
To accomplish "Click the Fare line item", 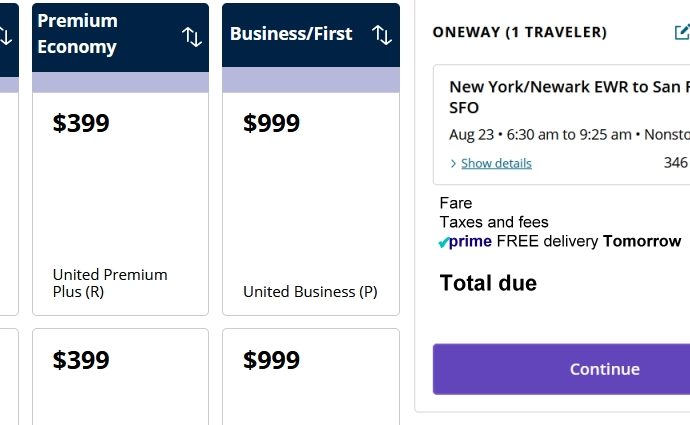I will click(456, 203).
